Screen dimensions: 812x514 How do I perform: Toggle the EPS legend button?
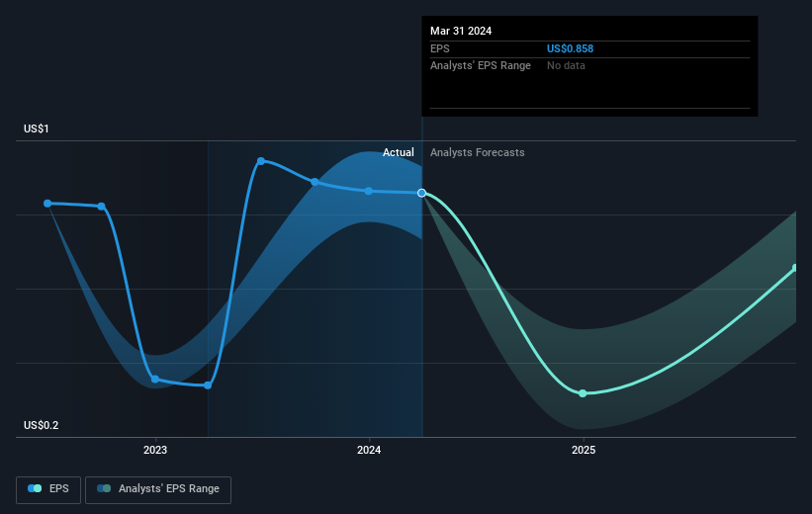click(x=48, y=489)
